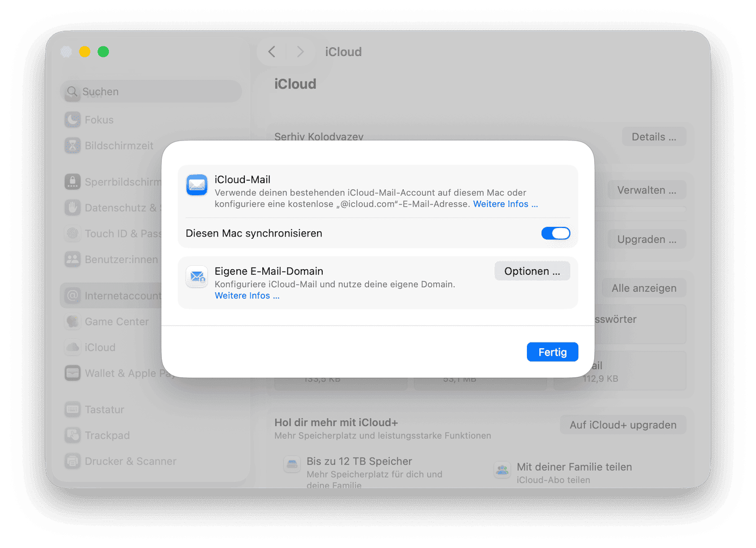The width and height of the screenshot is (756, 548).
Task: Click 'Mit deiner Familie teilen' text
Action: click(x=574, y=467)
